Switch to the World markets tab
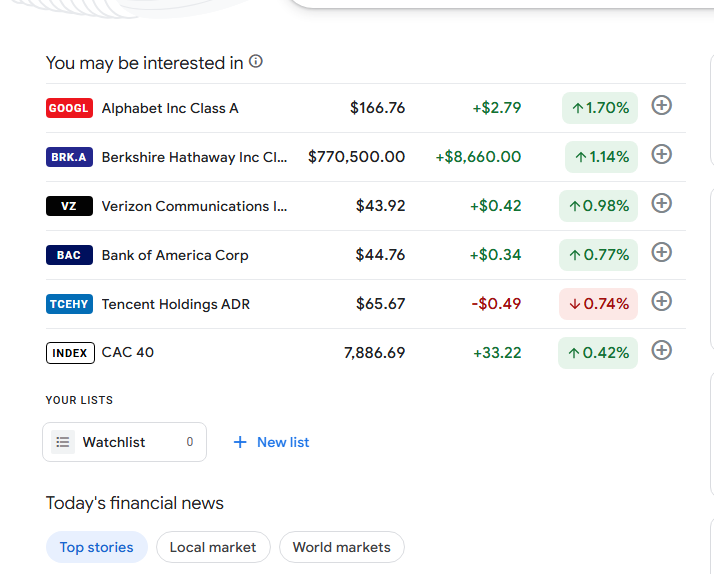Image resolution: width=714 pixels, height=574 pixels. click(x=342, y=547)
